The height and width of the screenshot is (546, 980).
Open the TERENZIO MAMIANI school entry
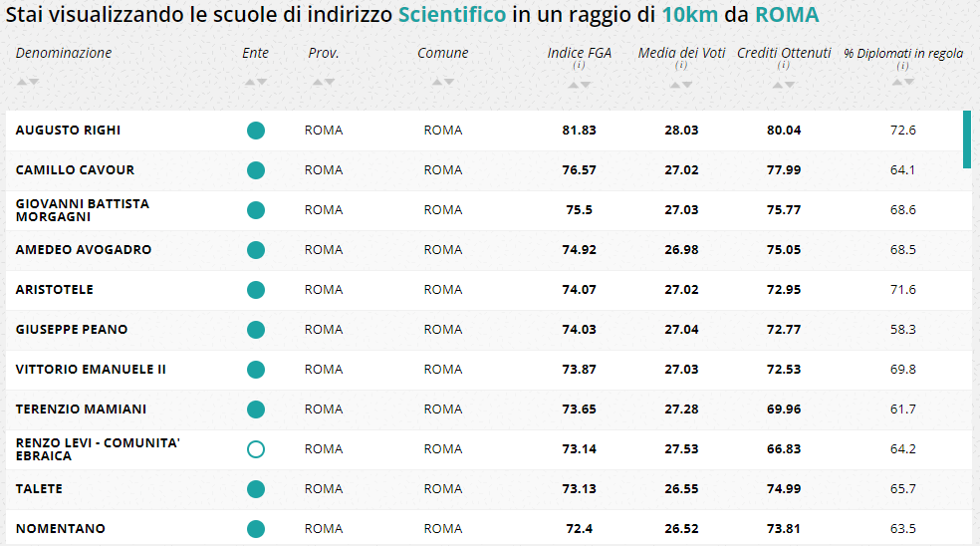[x=81, y=409]
